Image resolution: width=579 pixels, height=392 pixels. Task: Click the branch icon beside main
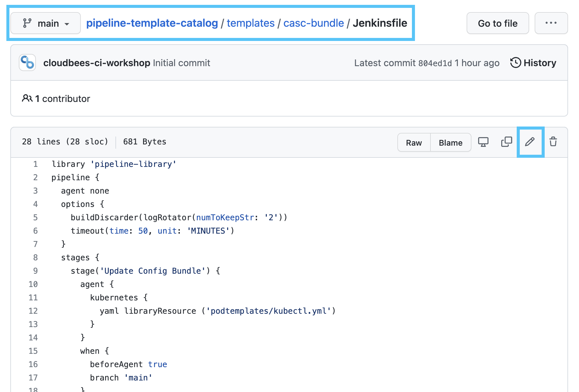pos(27,23)
